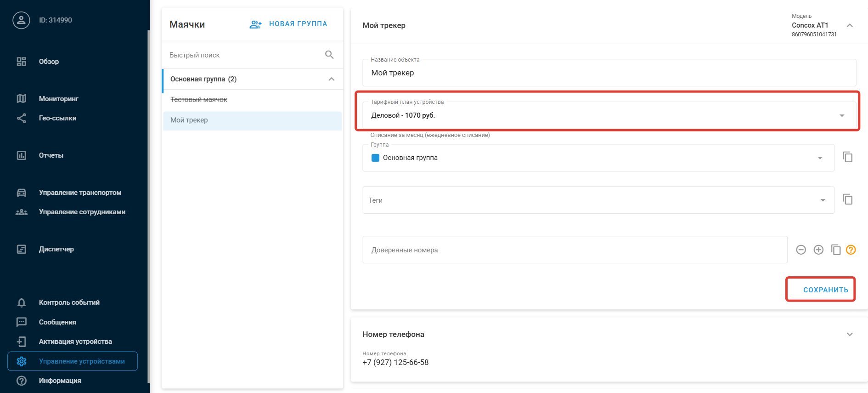Click the remove trusted number minus icon
This screenshot has height=393, width=868.
coord(801,250)
